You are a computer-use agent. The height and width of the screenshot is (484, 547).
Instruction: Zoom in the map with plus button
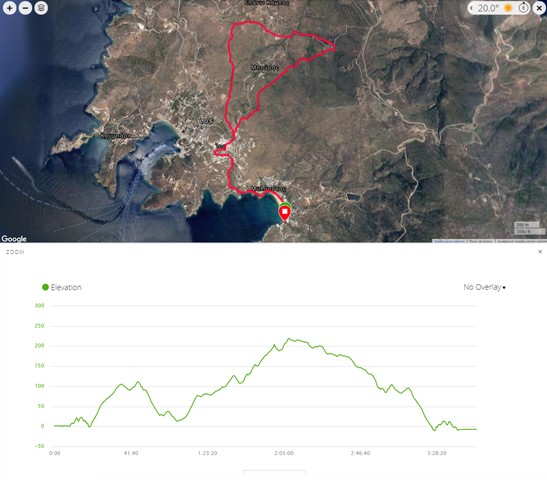coord(9,8)
